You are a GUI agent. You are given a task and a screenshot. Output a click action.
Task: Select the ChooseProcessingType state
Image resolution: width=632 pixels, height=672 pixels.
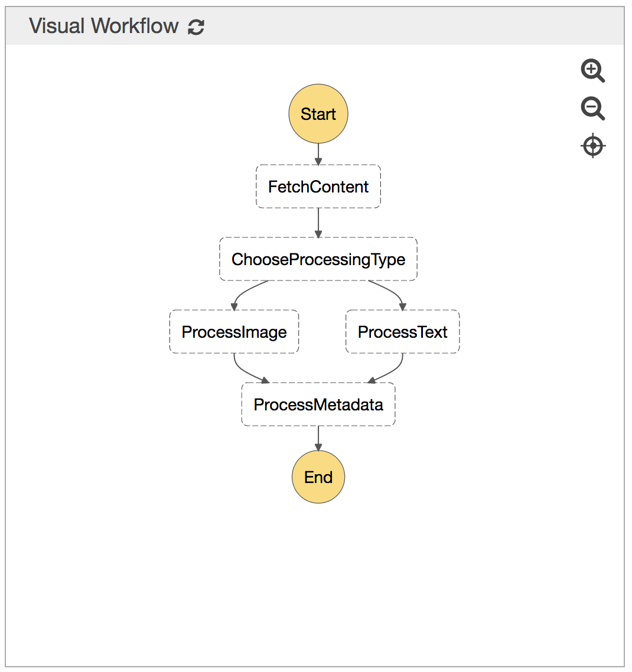point(318,259)
